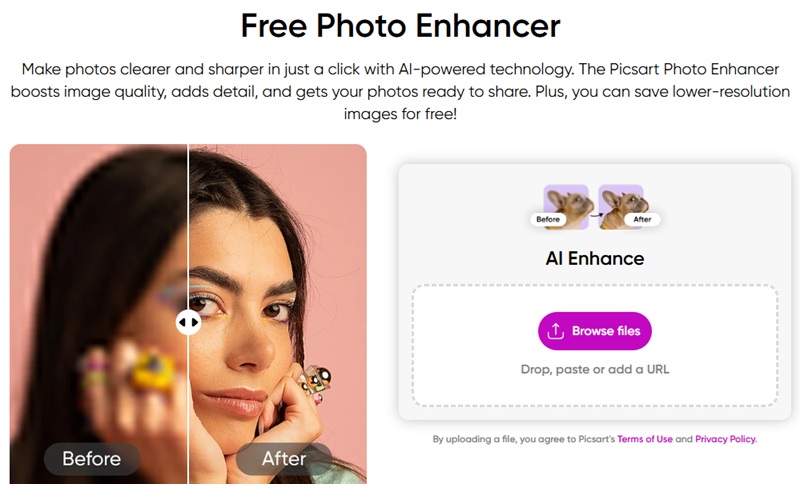This screenshot has width=800, height=488.
Task: Click the dog Before thumbnail
Action: (566, 206)
